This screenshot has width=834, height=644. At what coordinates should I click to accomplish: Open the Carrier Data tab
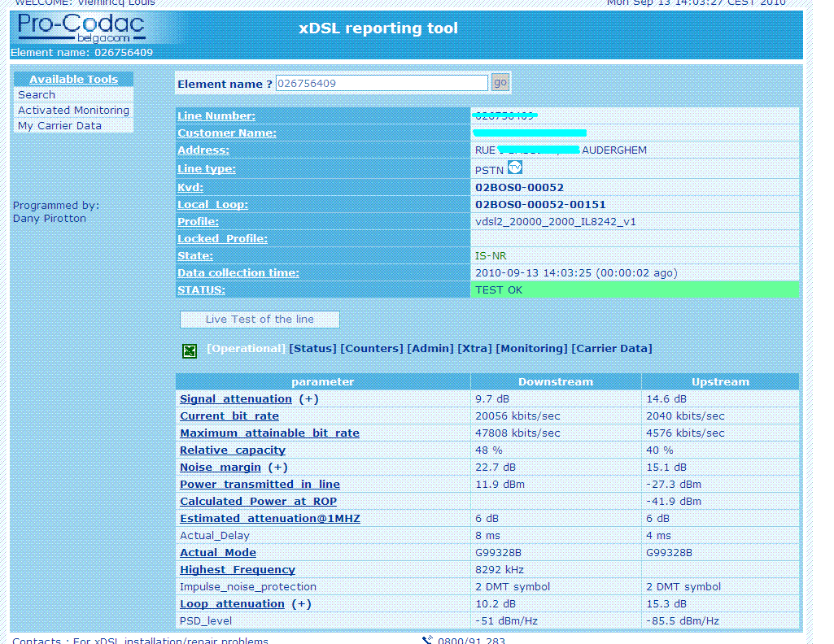point(612,349)
